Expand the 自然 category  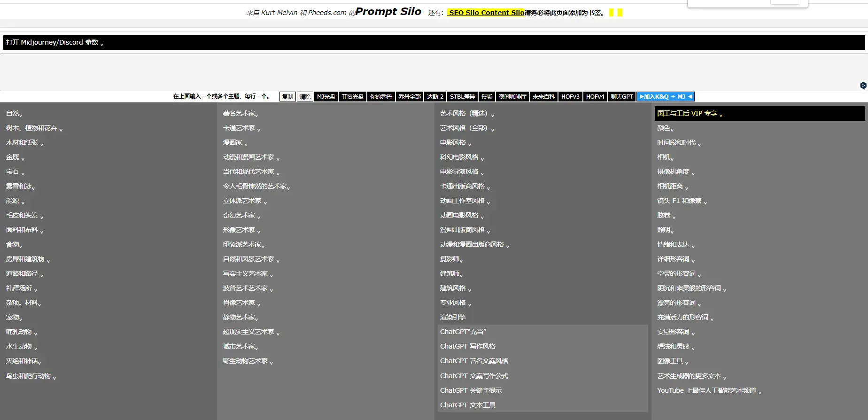tap(14, 114)
